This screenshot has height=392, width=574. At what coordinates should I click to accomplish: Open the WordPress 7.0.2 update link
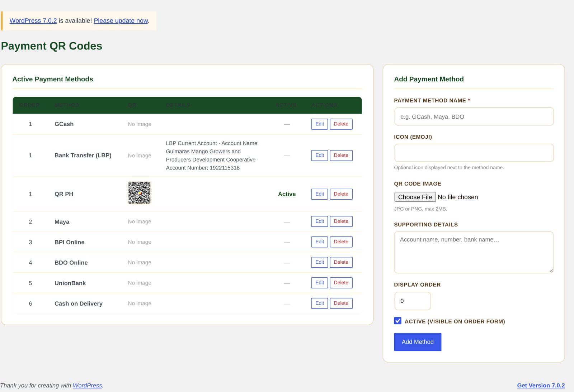33,21
